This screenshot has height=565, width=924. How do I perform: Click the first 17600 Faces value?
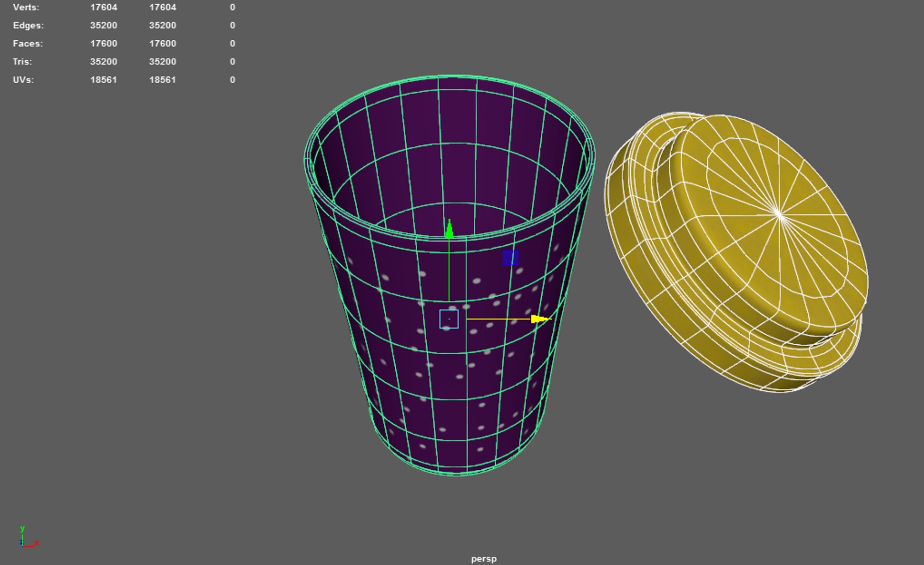(104, 43)
